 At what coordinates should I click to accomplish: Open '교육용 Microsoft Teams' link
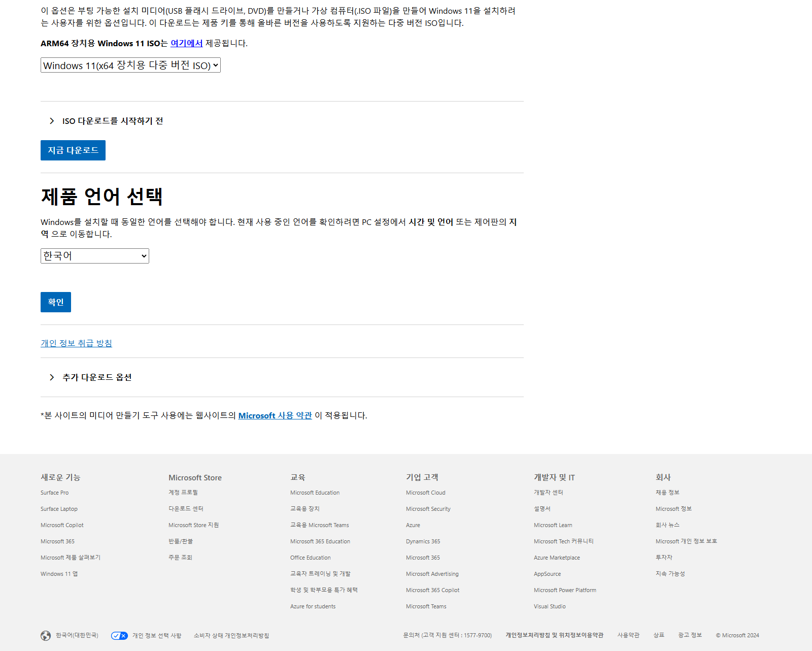[319, 525]
